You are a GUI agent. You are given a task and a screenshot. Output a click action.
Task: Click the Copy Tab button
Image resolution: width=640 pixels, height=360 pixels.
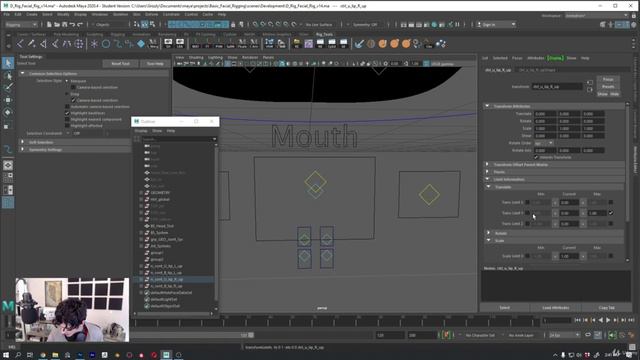click(606, 308)
